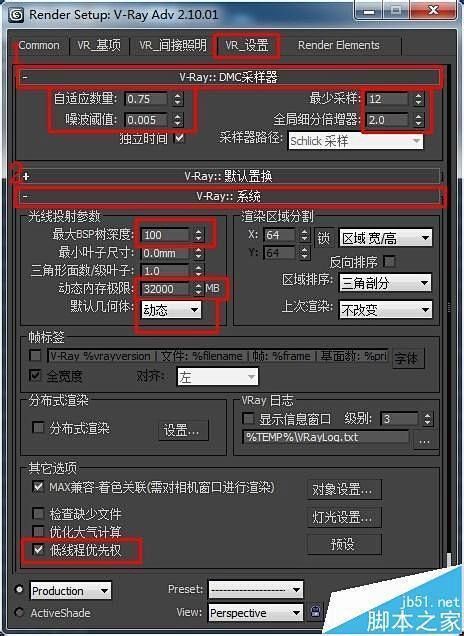This screenshot has width=464, height=636.
Task: Click the 分布式渲染 设置... button
Action: 183,430
